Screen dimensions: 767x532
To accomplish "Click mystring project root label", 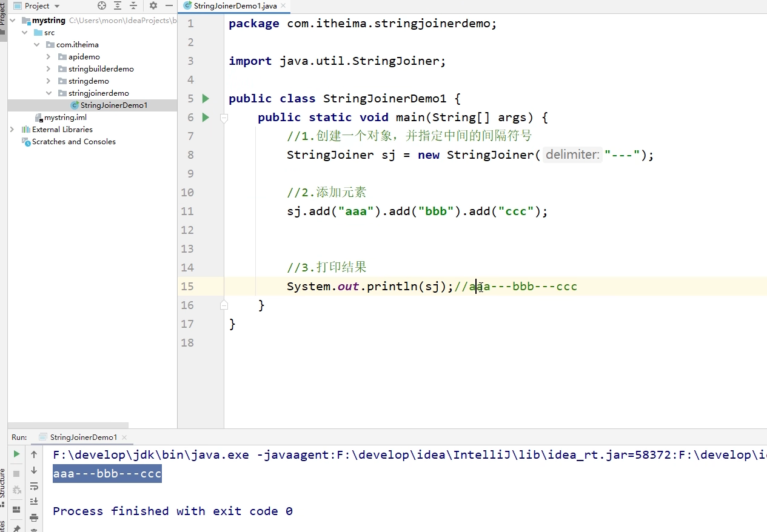I will (x=49, y=21).
